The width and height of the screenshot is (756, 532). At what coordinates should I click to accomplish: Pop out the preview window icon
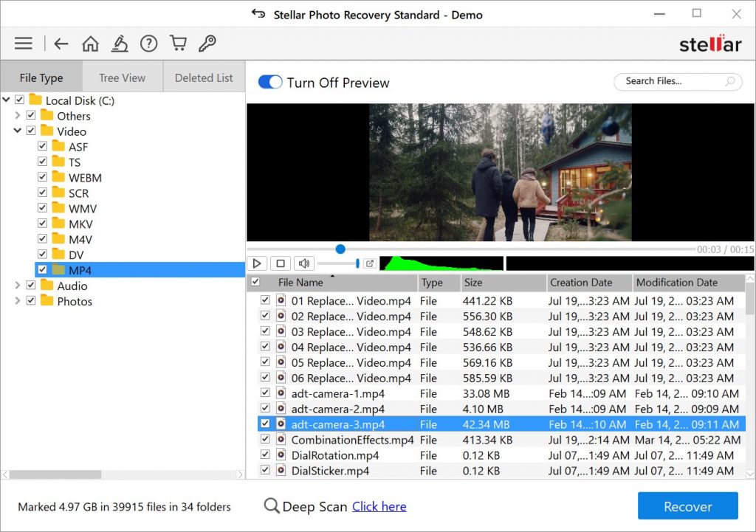point(370,263)
